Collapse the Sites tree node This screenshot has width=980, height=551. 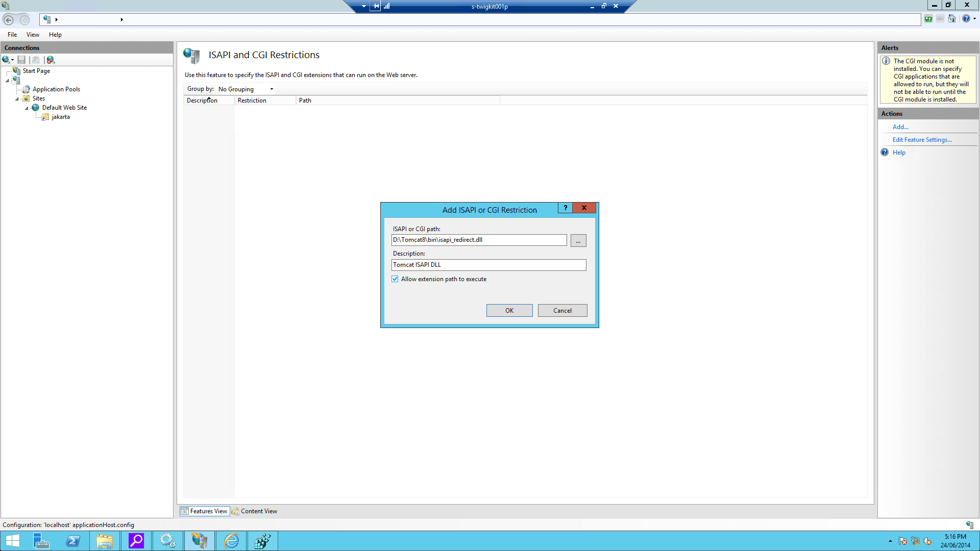pos(17,99)
